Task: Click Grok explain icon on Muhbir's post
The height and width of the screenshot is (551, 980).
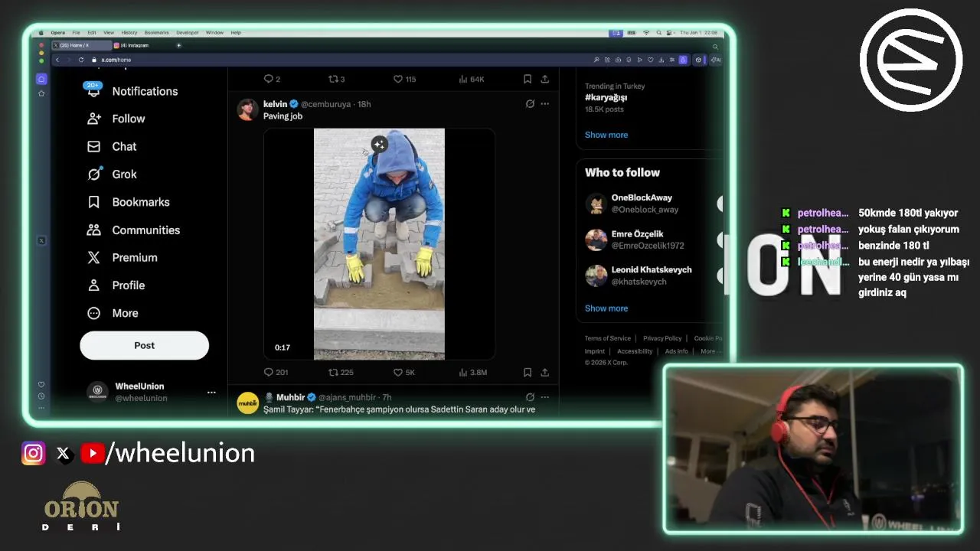Action: [530, 397]
